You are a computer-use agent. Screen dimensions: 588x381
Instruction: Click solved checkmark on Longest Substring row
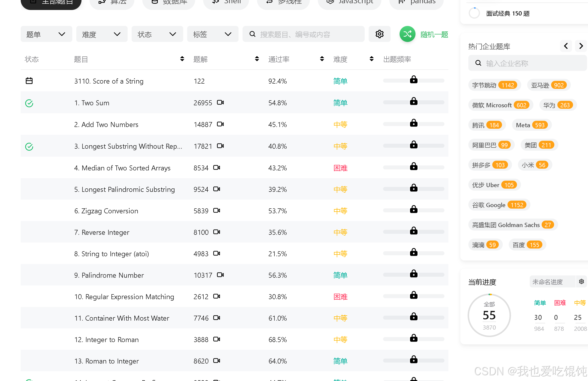(x=29, y=146)
